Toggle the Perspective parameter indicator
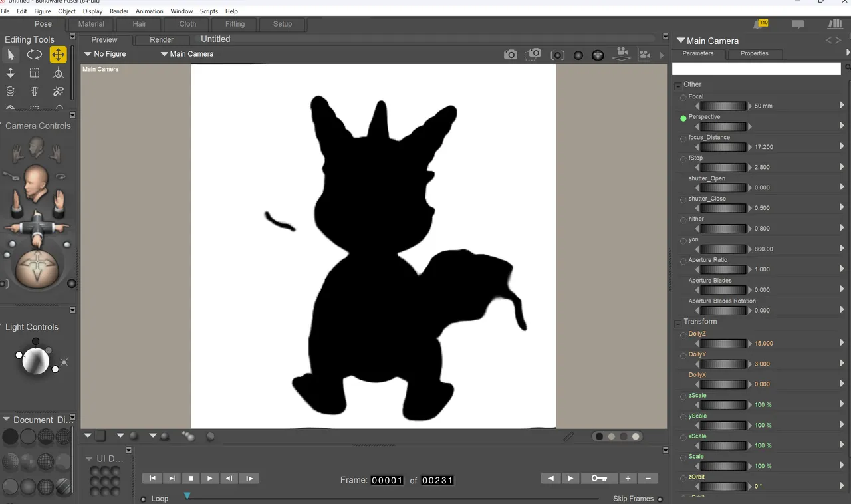This screenshot has height=504, width=851. click(x=683, y=118)
